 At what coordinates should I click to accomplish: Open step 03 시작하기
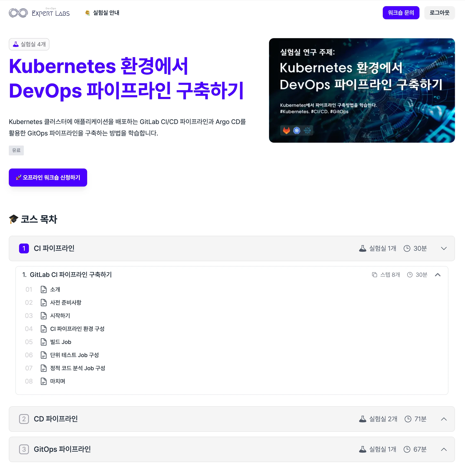point(60,316)
